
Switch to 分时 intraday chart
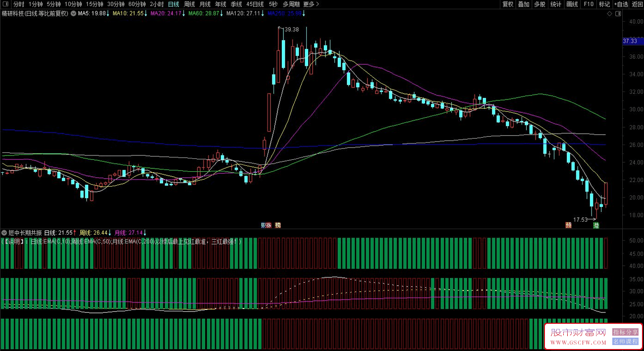click(19, 4)
